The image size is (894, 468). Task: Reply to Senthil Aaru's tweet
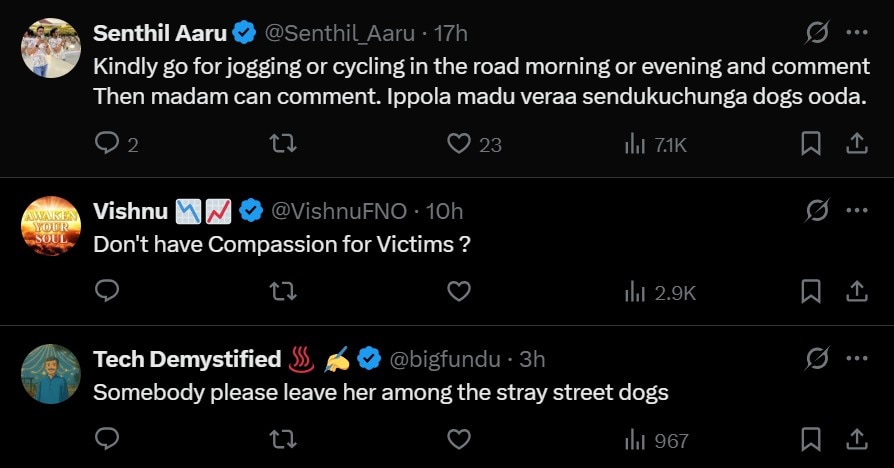[107, 144]
